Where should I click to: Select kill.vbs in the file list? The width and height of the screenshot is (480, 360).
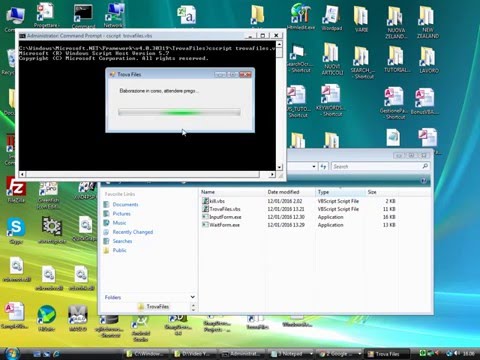213,201
